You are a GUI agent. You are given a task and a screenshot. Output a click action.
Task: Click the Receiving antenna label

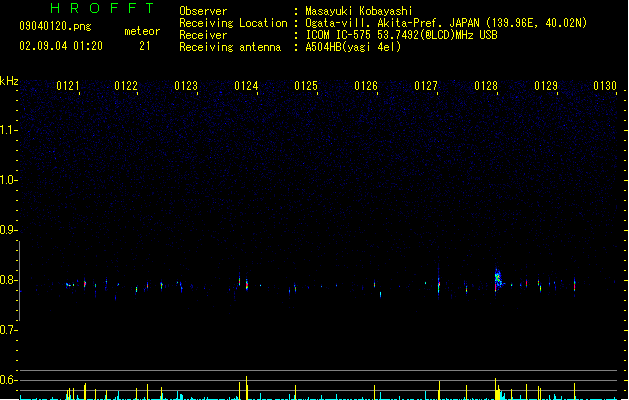(230, 47)
